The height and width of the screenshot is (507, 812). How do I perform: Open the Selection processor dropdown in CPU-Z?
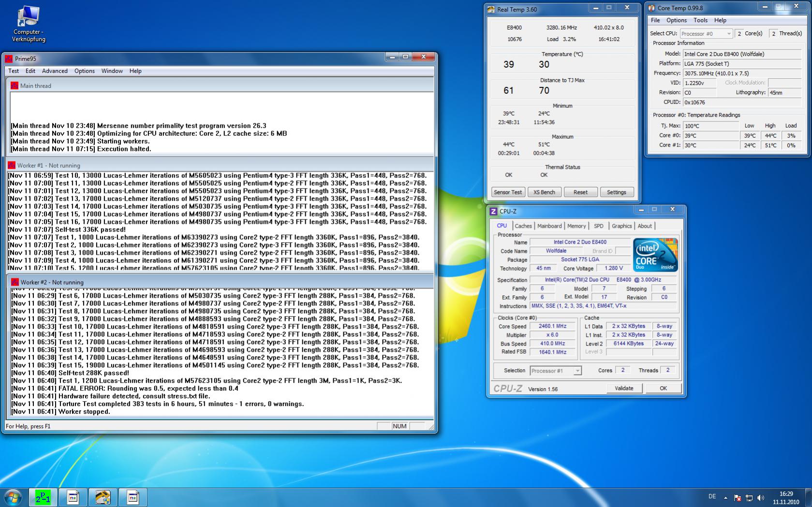pos(555,371)
